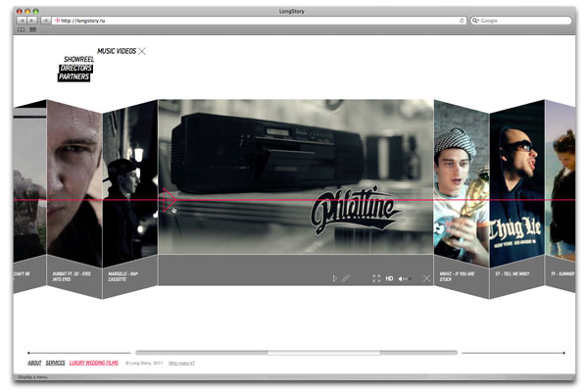Image resolution: width=588 pixels, height=392 pixels.
Task: Click the longstory.ru address bar
Action: tap(259, 21)
